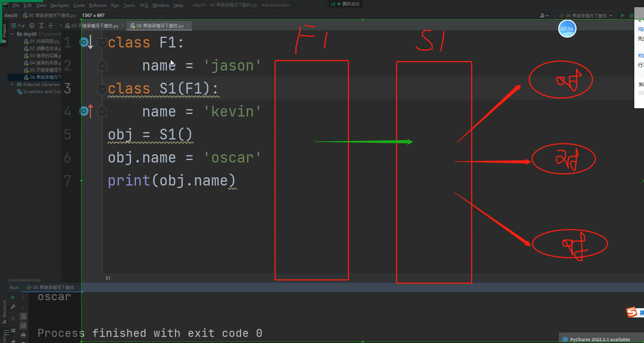Run the configuration with the top toolbar play button
This screenshot has width=644, height=343.
(622, 15)
